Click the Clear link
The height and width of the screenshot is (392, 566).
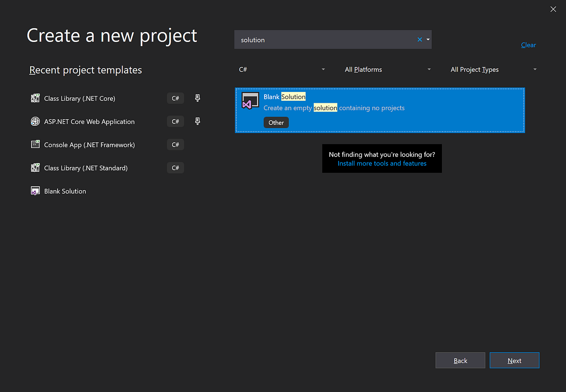528,45
